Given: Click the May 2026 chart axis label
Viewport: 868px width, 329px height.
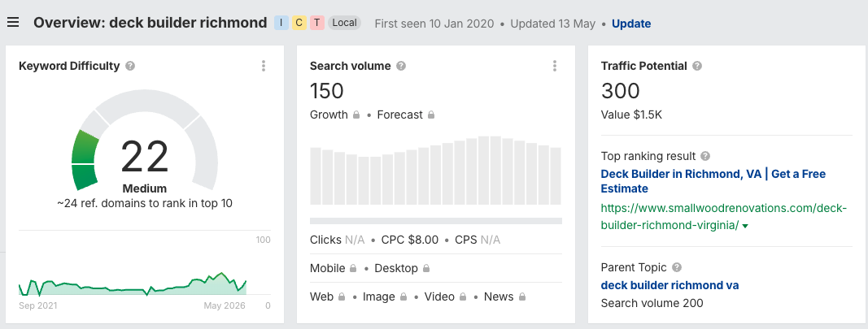Looking at the screenshot, I should pyautogui.click(x=226, y=305).
